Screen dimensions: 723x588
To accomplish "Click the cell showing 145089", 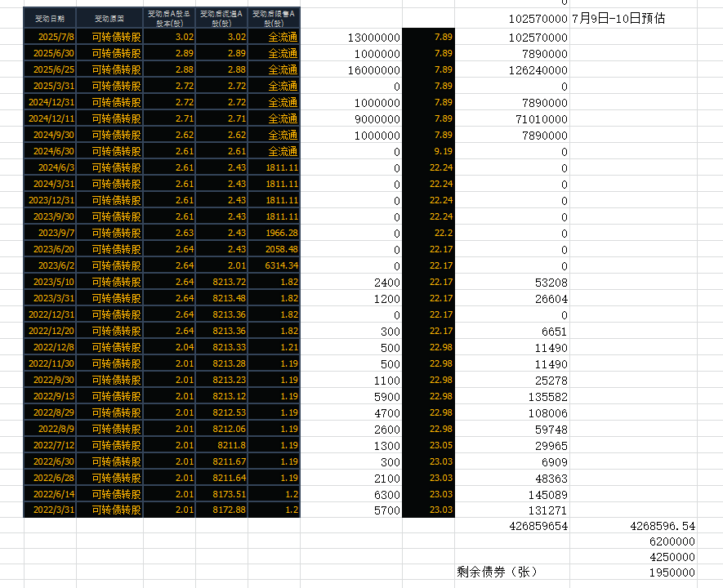I will 511,494.
